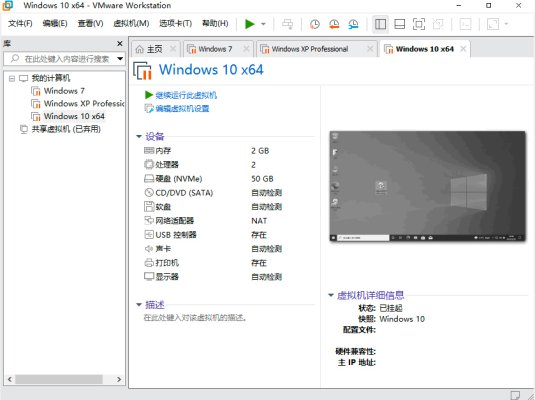
Task: Click 继续运行此虚拟机 link
Action: point(186,95)
